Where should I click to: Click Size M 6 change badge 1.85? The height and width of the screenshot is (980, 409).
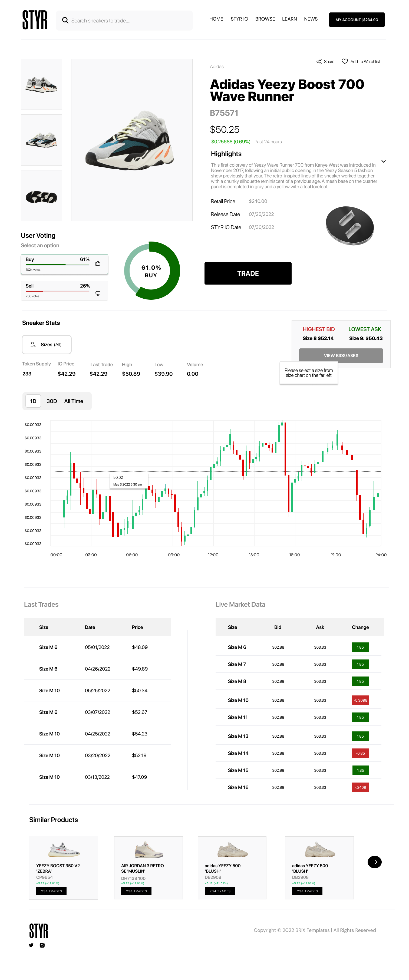pos(360,648)
